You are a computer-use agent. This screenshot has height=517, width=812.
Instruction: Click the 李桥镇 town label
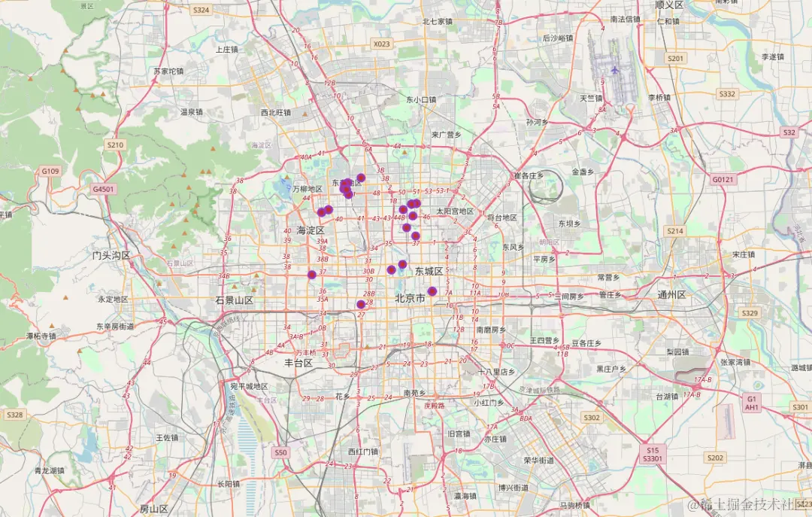tap(659, 98)
